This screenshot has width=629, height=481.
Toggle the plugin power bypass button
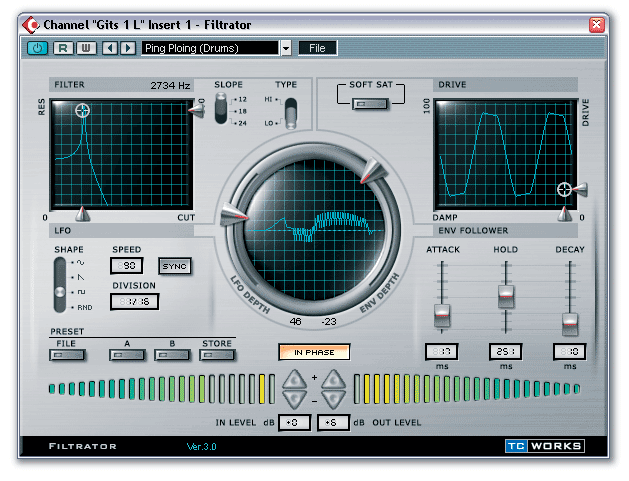pos(37,48)
